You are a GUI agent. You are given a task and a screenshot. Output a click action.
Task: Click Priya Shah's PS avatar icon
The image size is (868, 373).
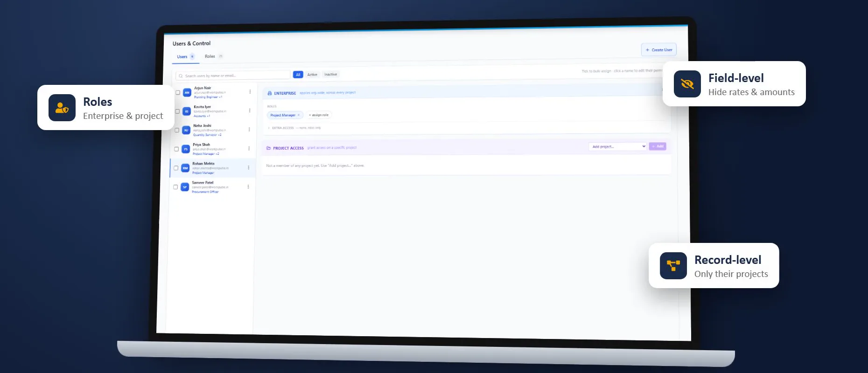186,149
